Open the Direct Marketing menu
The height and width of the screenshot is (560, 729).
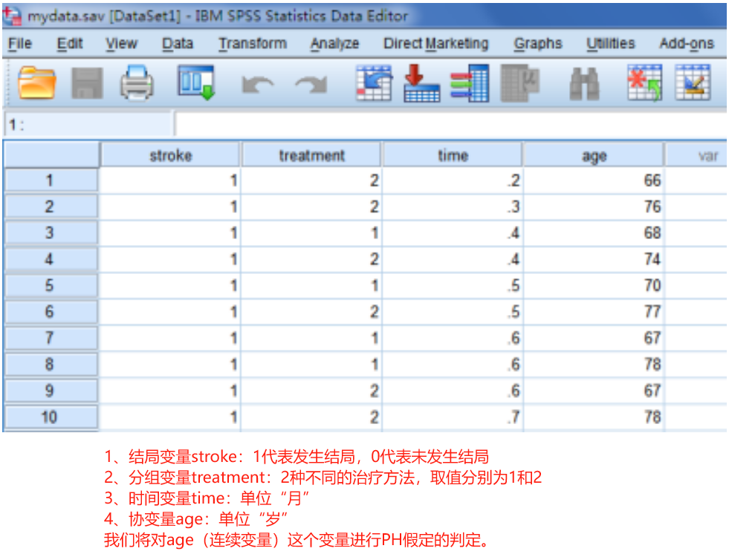pyautogui.click(x=435, y=43)
